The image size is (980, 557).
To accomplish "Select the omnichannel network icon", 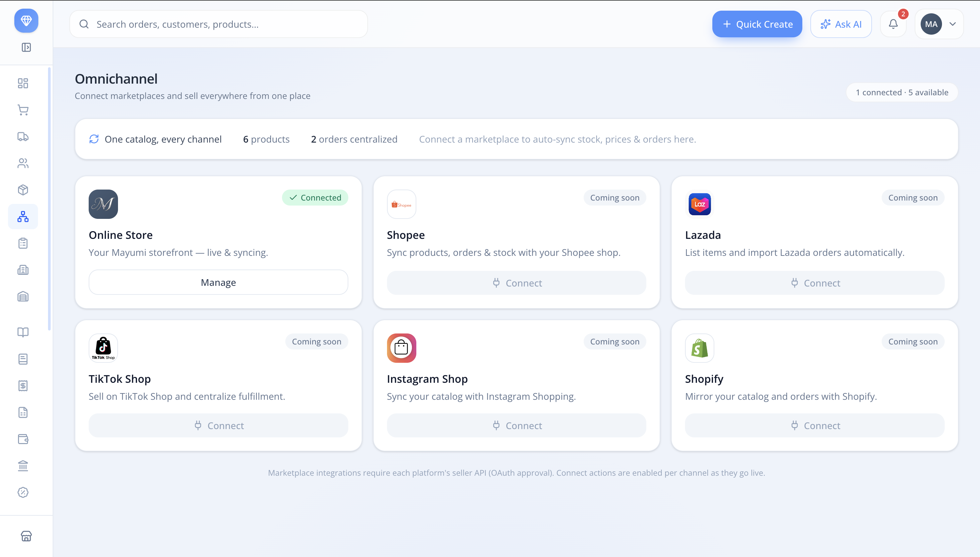I will click(23, 217).
